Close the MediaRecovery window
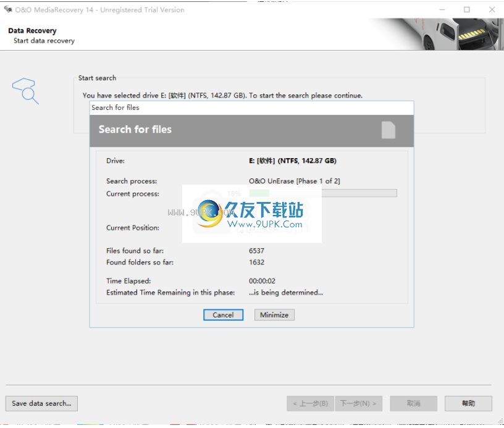The image size is (504, 428). click(x=492, y=10)
